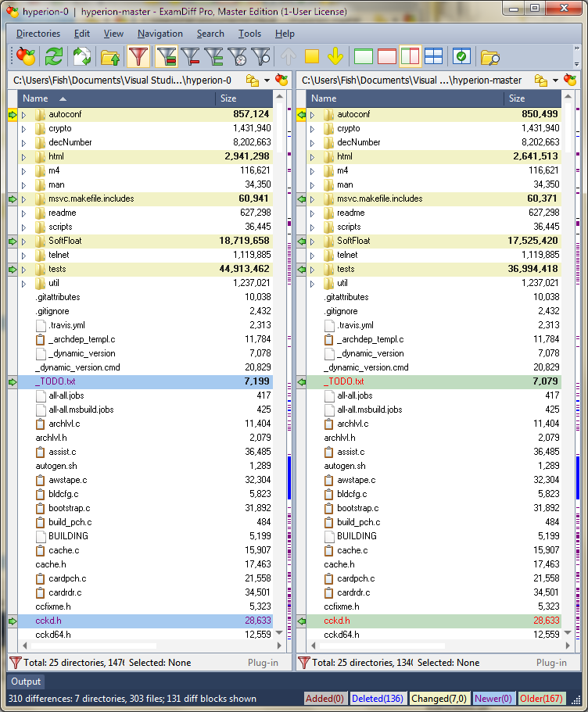Click the blue checkmark options icon
Screen dimensions: 588x712
click(461, 57)
